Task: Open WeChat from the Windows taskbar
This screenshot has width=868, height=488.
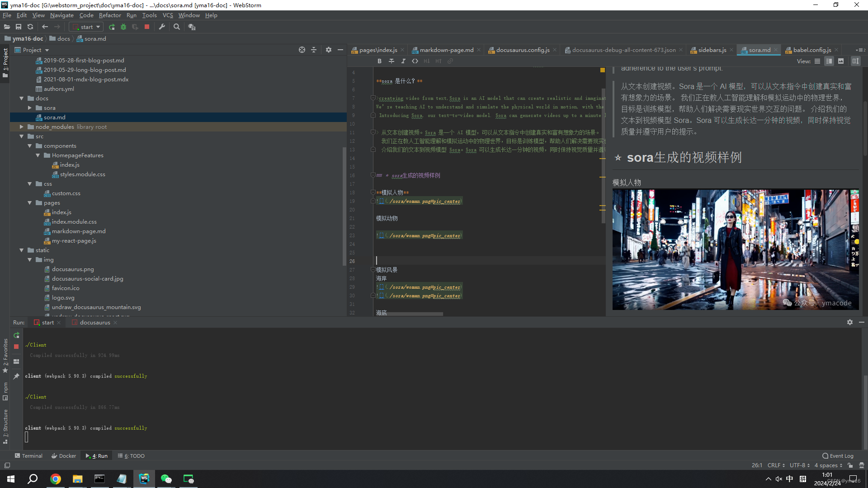Action: [x=166, y=479]
